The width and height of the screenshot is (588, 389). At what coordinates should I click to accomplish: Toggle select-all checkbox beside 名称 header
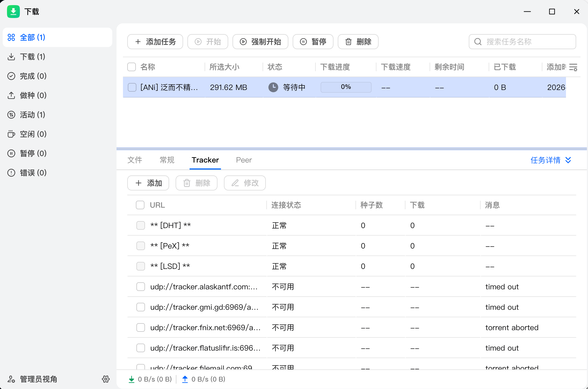(132, 67)
